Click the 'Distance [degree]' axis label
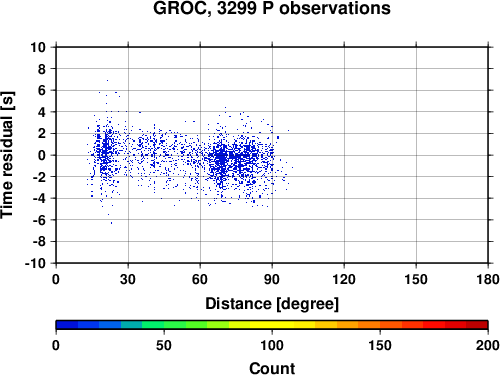 point(272,304)
